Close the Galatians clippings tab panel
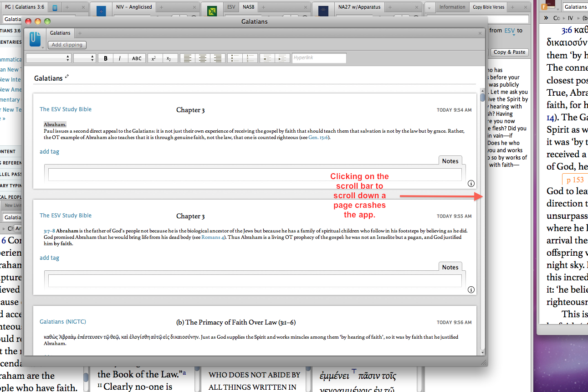Screen dimensions: 588x392 [x=480, y=33]
